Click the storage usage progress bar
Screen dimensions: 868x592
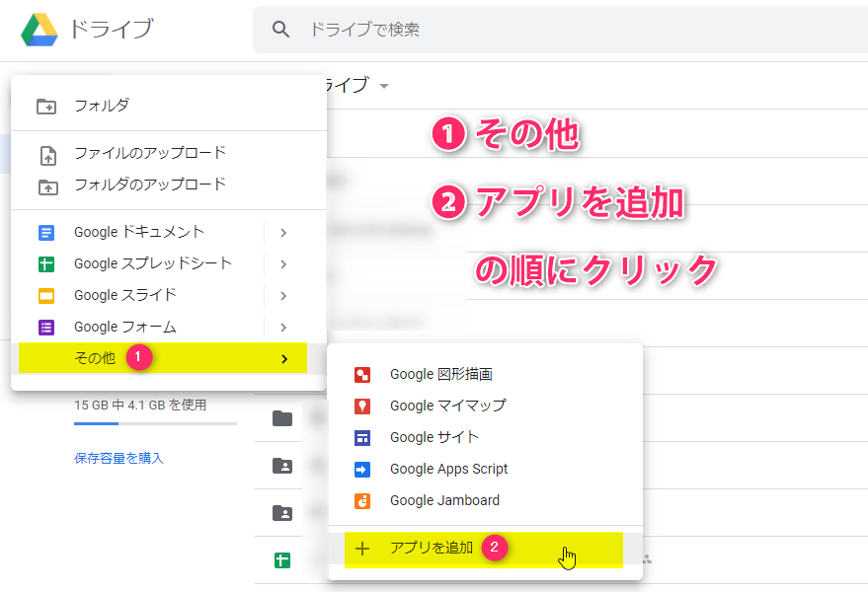(156, 424)
